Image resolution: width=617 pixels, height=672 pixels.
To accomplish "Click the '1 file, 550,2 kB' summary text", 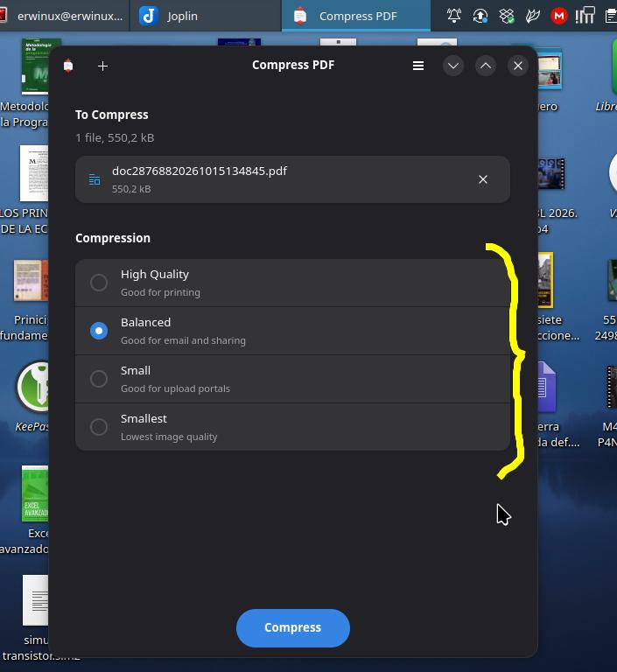I will click(x=115, y=138).
